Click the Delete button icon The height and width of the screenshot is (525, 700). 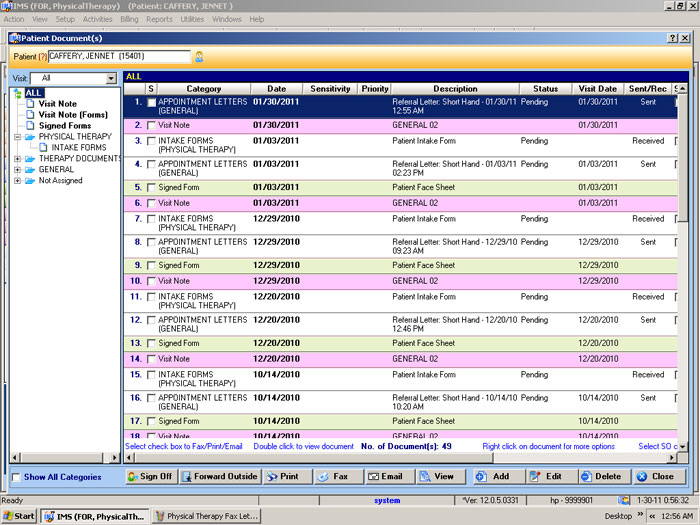point(586,477)
